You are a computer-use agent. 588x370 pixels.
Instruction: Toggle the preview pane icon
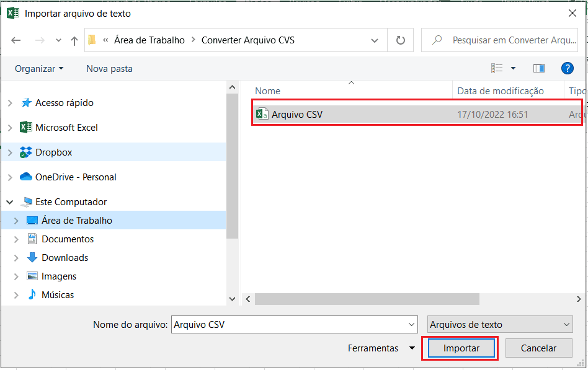(x=538, y=68)
